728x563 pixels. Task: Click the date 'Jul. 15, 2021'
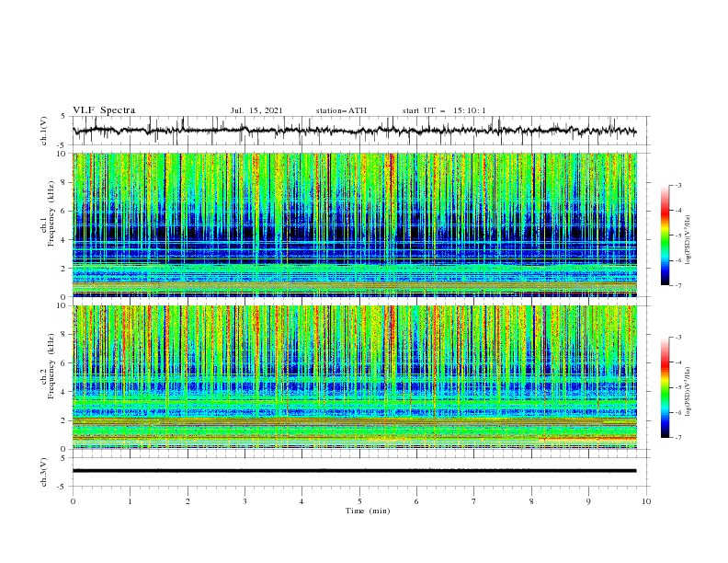pyautogui.click(x=256, y=110)
